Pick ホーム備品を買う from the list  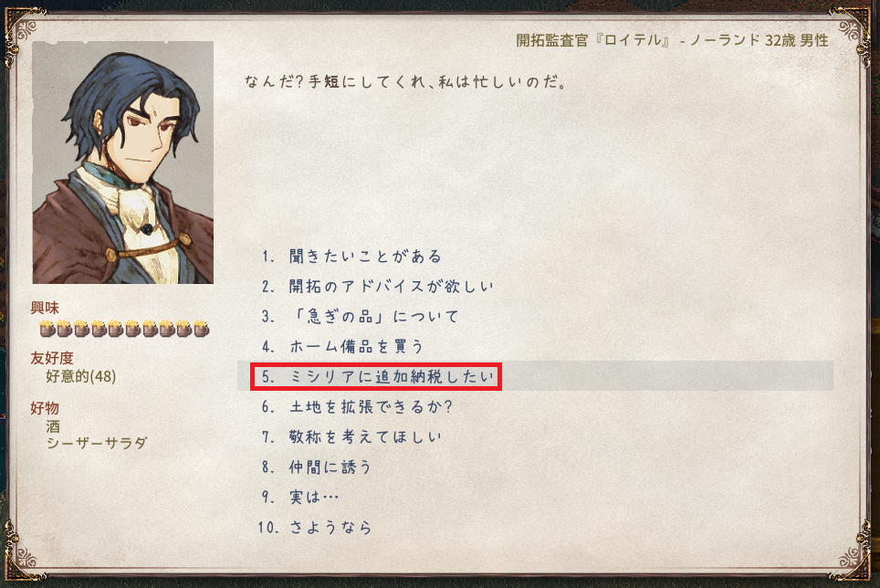(x=342, y=346)
